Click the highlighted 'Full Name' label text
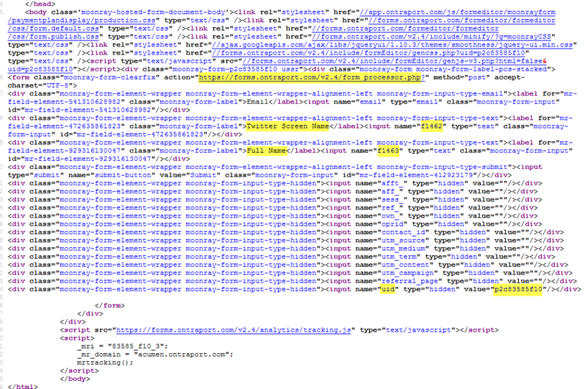This screenshot has width=588, height=389. pyautogui.click(x=267, y=151)
